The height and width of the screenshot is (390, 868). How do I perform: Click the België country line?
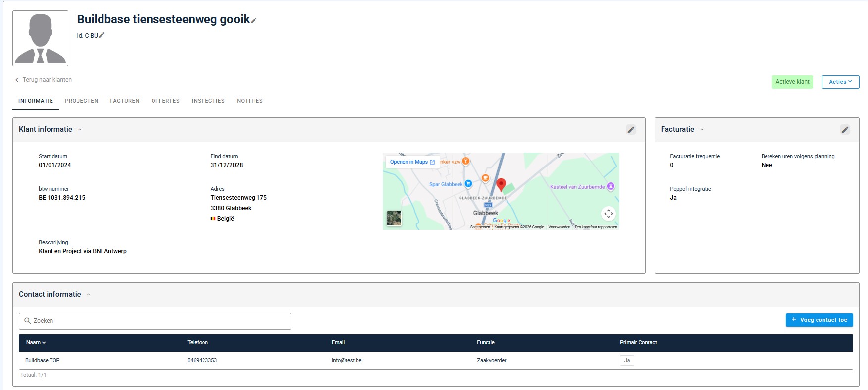click(222, 219)
